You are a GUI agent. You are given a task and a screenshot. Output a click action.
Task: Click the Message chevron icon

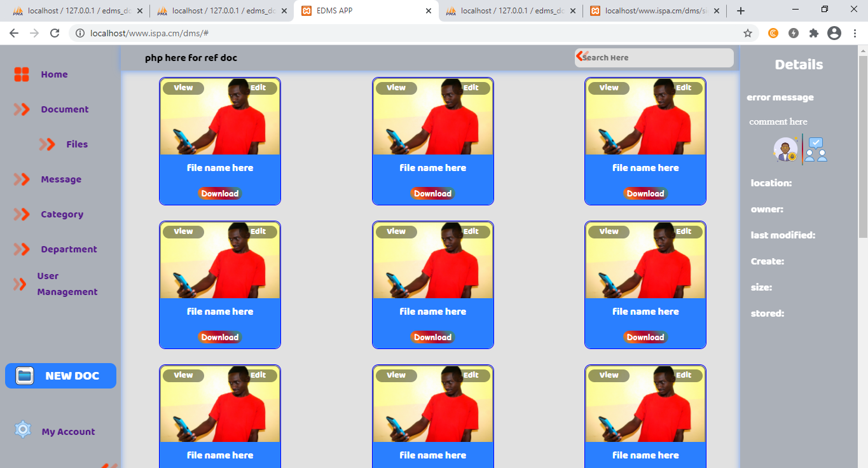[x=20, y=179]
